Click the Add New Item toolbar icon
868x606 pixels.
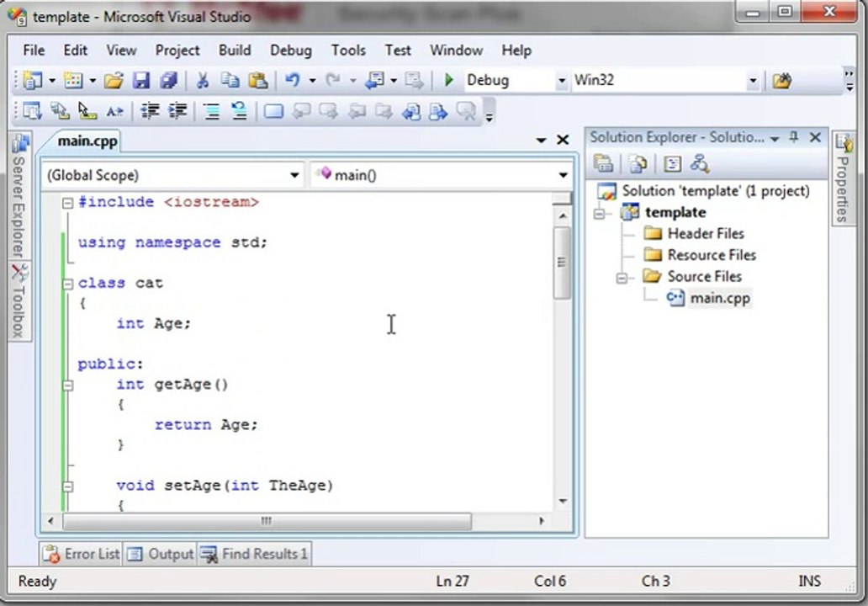tap(73, 81)
